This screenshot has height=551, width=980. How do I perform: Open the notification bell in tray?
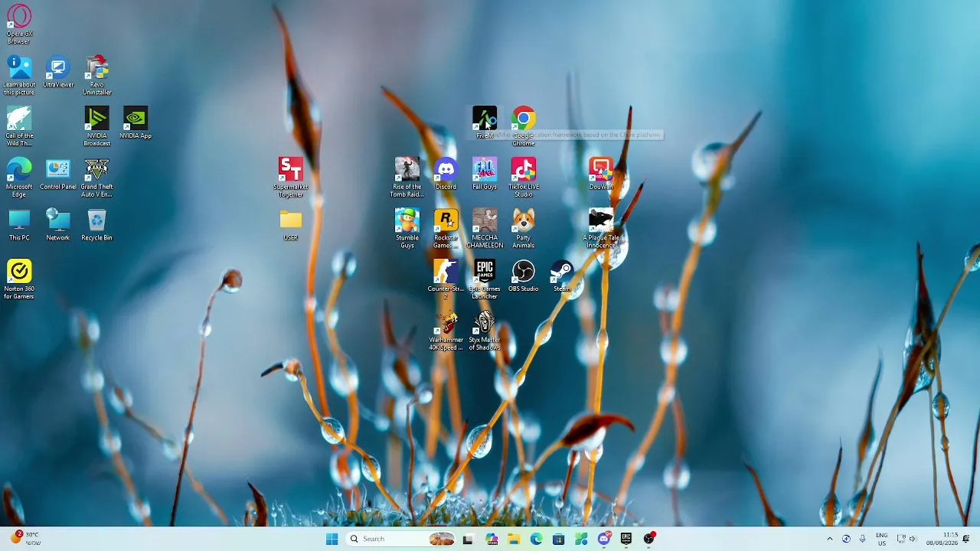pos(966,539)
